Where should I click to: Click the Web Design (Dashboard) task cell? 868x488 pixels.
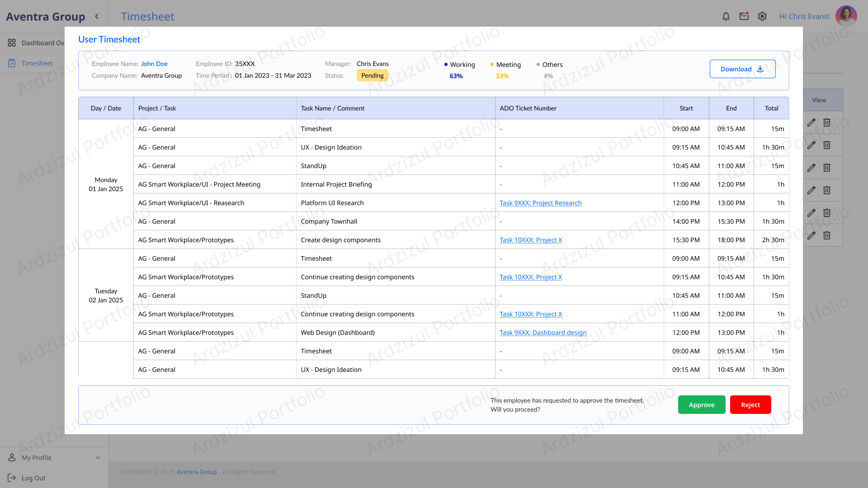[x=396, y=333]
